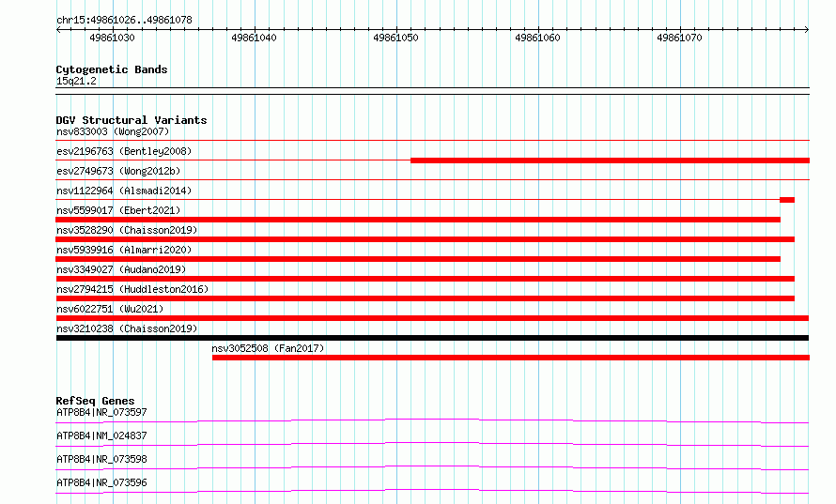This screenshot has height=504, width=836.
Task: Open variant nsv6022751 (Wu2021)
Action: click(x=110, y=309)
